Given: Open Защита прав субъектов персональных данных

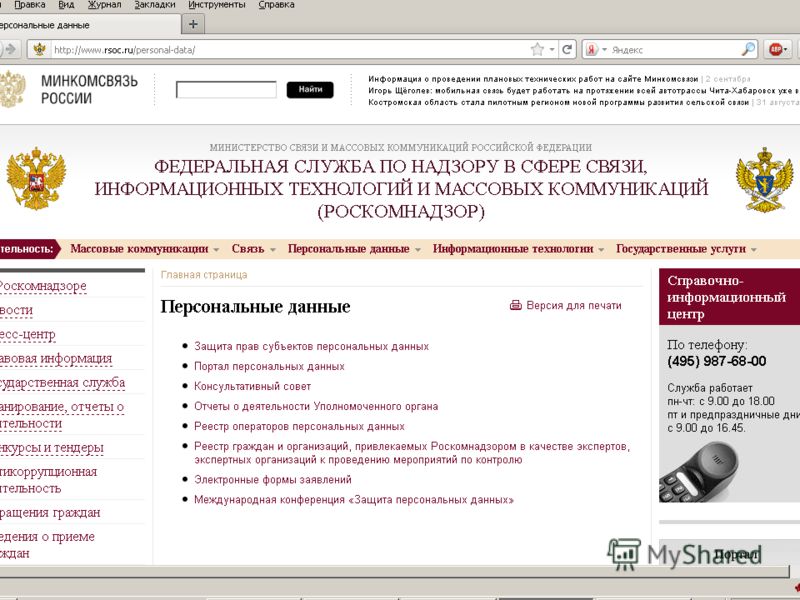Looking at the screenshot, I should (311, 346).
